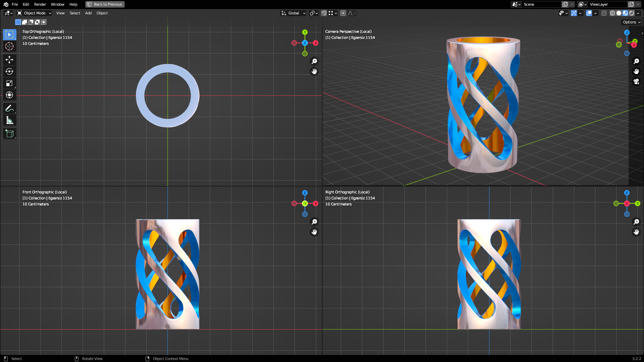The width and height of the screenshot is (644, 362).
Task: Select the Rotate tool
Action: [x=9, y=71]
